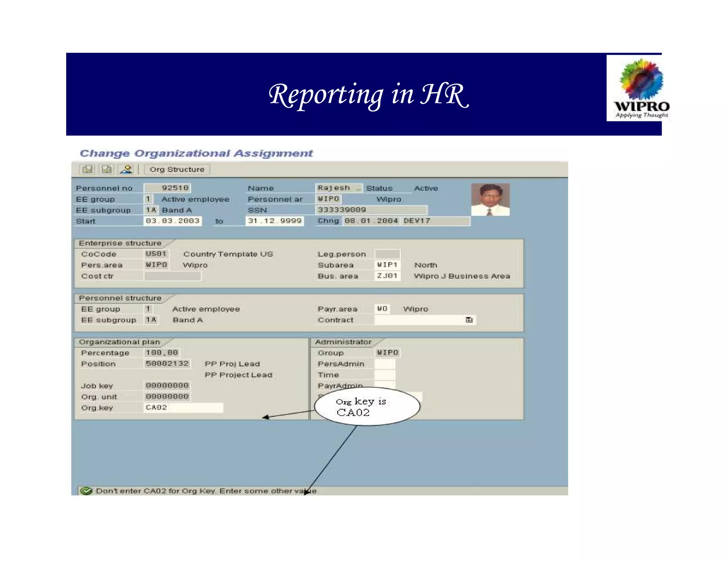The image size is (728, 562).
Task: Click the Bus. area ZJ01 field
Action: (387, 276)
